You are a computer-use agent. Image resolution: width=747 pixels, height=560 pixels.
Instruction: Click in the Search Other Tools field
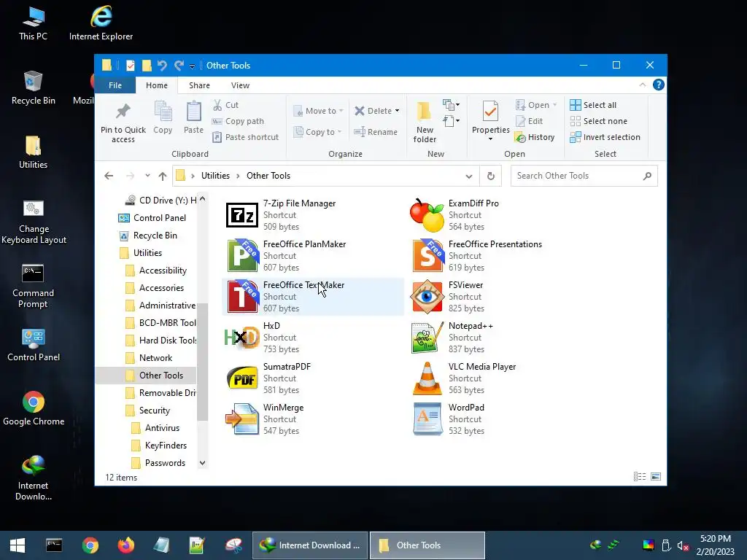coord(584,176)
